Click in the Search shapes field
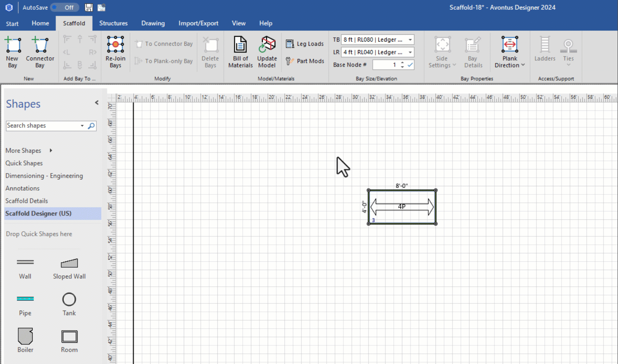This screenshot has width=618, height=364. 42,126
